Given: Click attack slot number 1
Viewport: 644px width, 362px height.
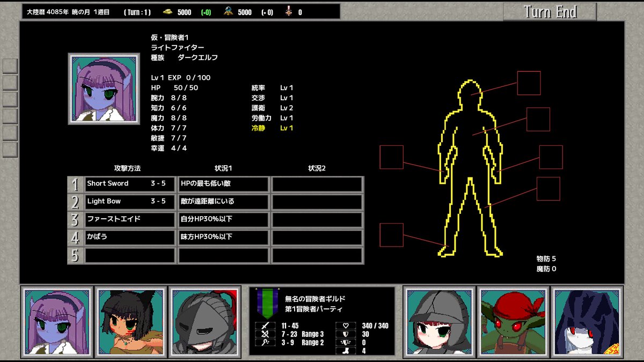Looking at the screenshot, I should coord(75,184).
